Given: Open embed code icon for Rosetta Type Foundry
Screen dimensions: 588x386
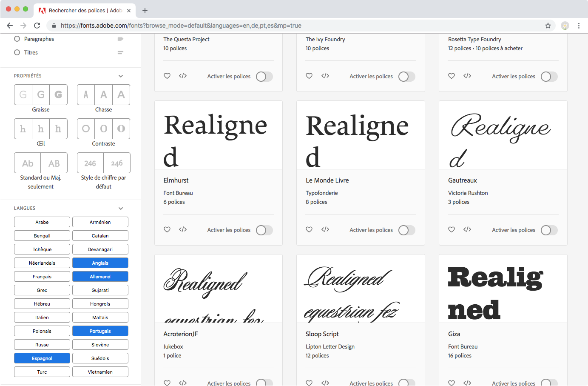Looking at the screenshot, I should pyautogui.click(x=467, y=76).
